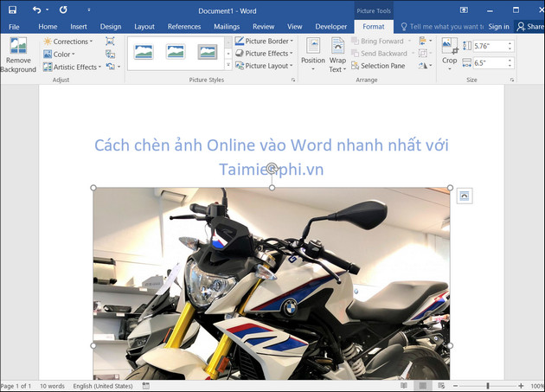
Task: Open the Corrections dropdown
Action: coord(68,42)
